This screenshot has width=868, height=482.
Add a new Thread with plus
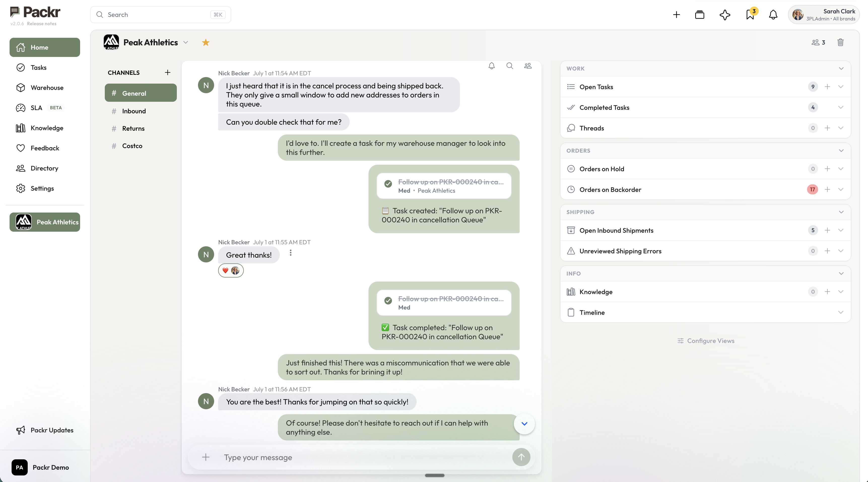pos(827,128)
